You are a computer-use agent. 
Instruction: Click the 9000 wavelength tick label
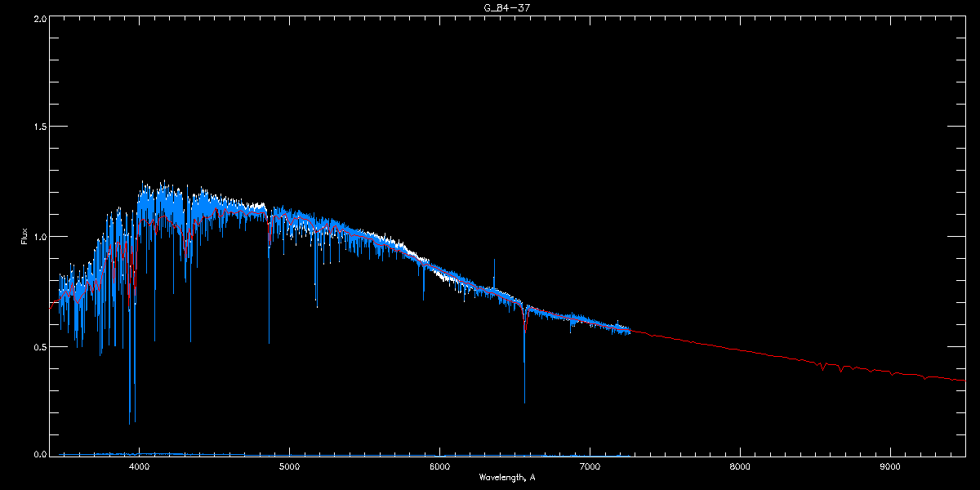(890, 466)
